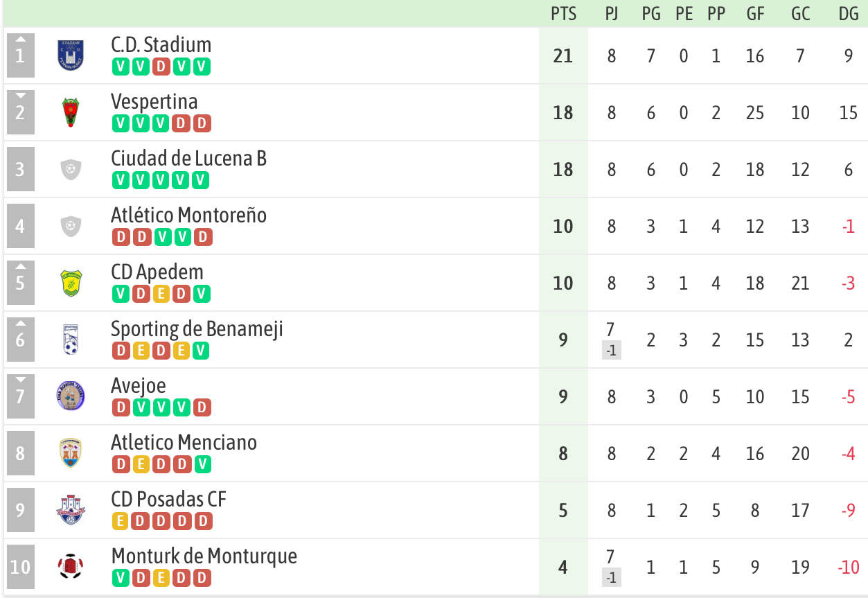Viewport: 868px width, 598px height.
Task: Open the Ciudad de Lucena B team link
Action: [x=188, y=158]
